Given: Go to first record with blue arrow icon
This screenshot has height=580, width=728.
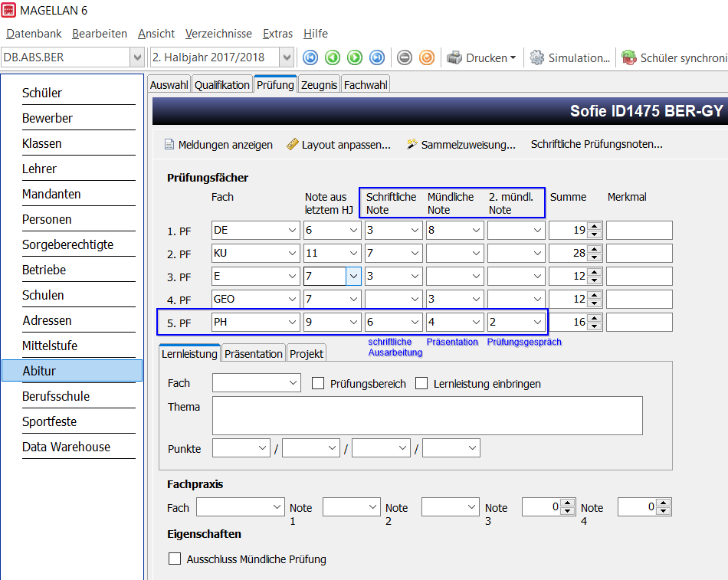Looking at the screenshot, I should point(310,57).
